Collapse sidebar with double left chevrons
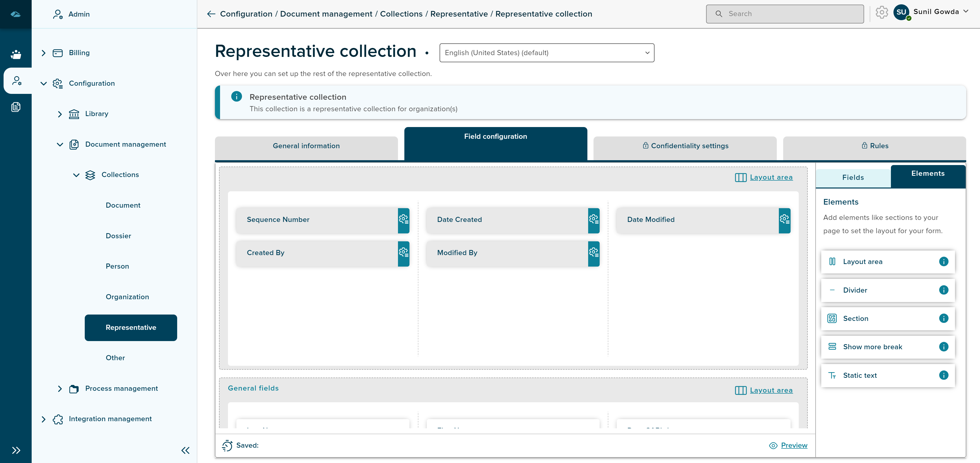Screen dimensions: 980x463 pyautogui.click(x=185, y=451)
